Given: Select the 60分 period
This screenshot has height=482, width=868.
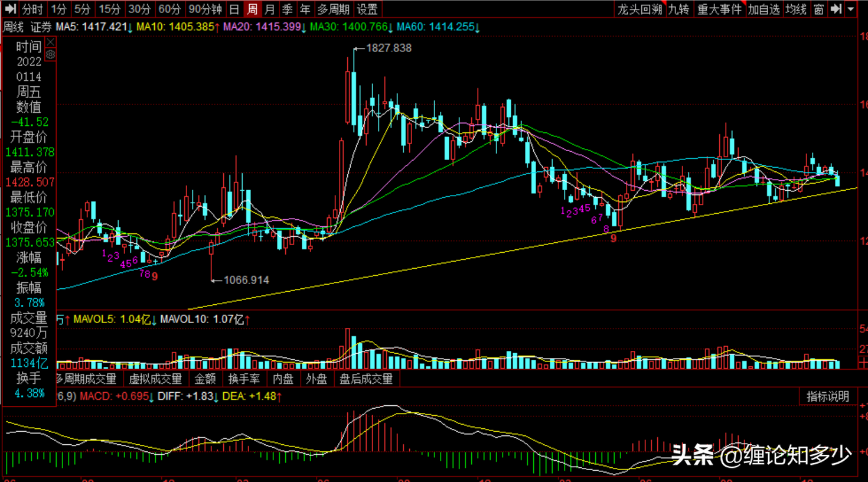Looking at the screenshot, I should click(169, 9).
